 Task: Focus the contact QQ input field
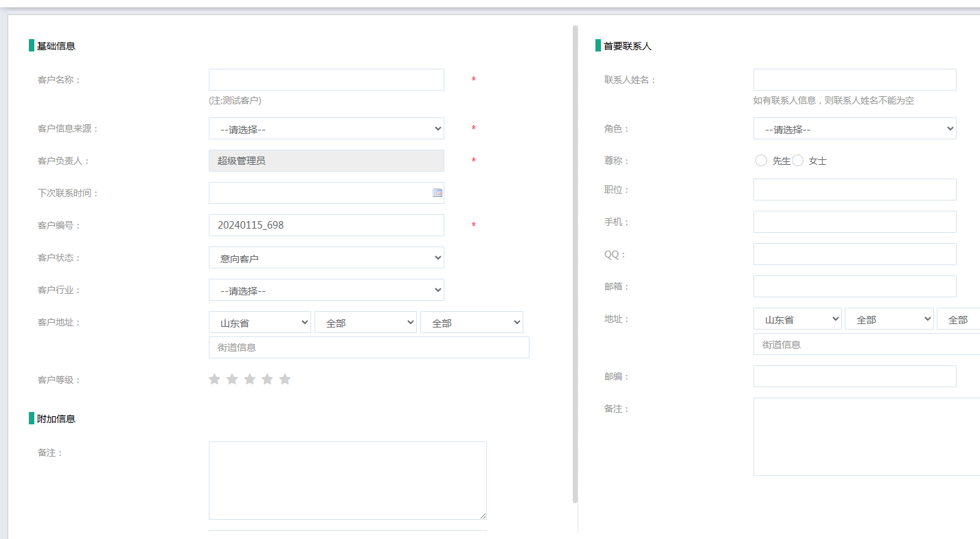(x=855, y=254)
